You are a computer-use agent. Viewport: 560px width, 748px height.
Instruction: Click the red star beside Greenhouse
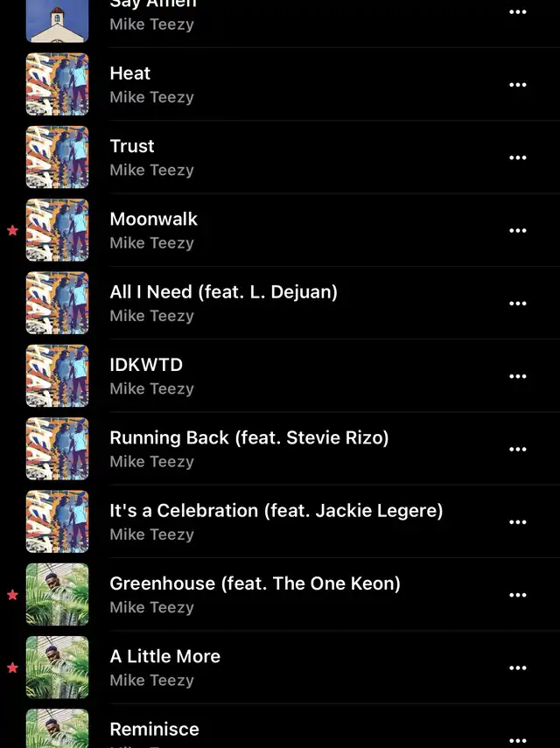pos(13,595)
